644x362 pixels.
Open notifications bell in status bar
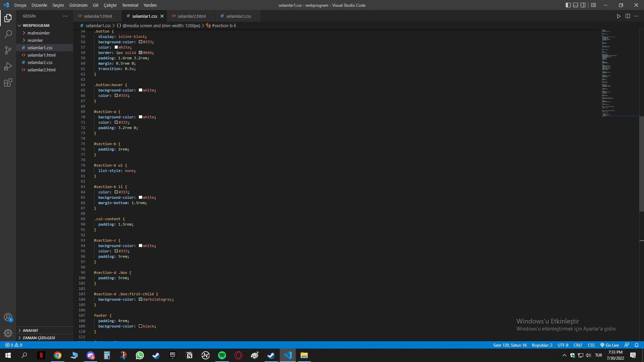click(x=637, y=345)
